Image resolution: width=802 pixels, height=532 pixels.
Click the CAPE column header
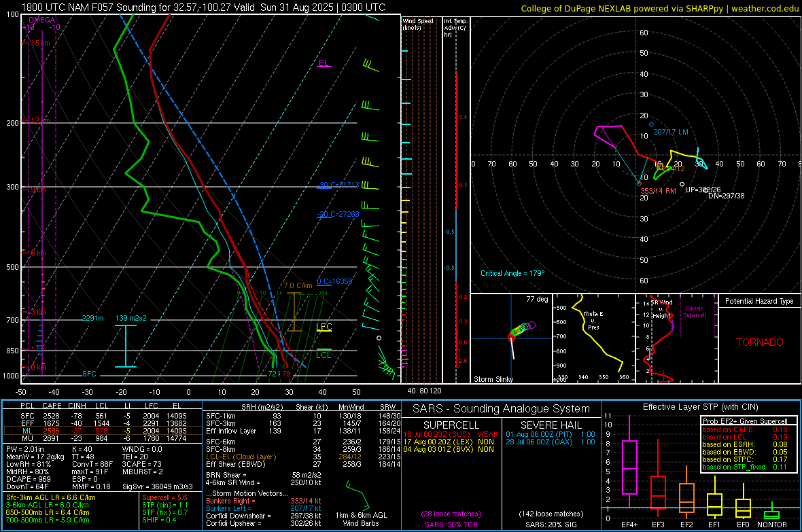[52, 406]
